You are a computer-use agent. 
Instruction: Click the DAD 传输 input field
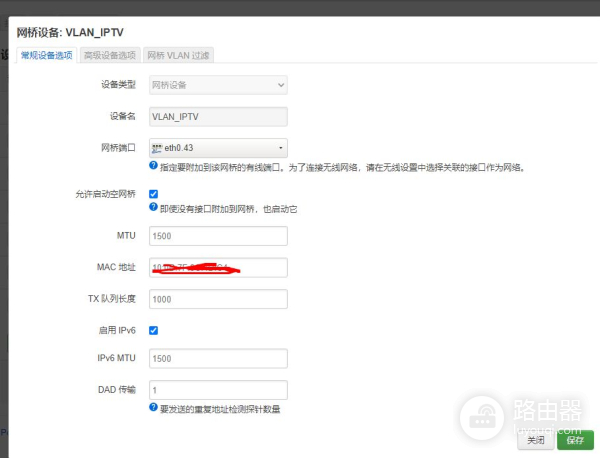pos(218,390)
